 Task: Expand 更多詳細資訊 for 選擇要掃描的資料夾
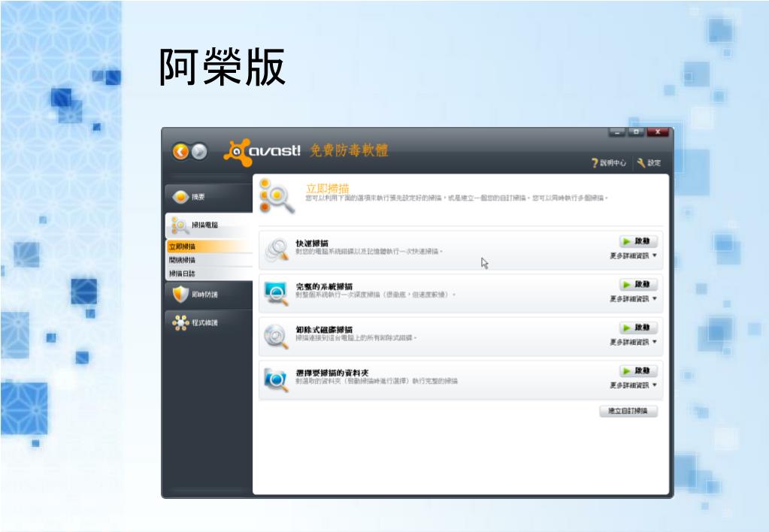tap(633, 385)
